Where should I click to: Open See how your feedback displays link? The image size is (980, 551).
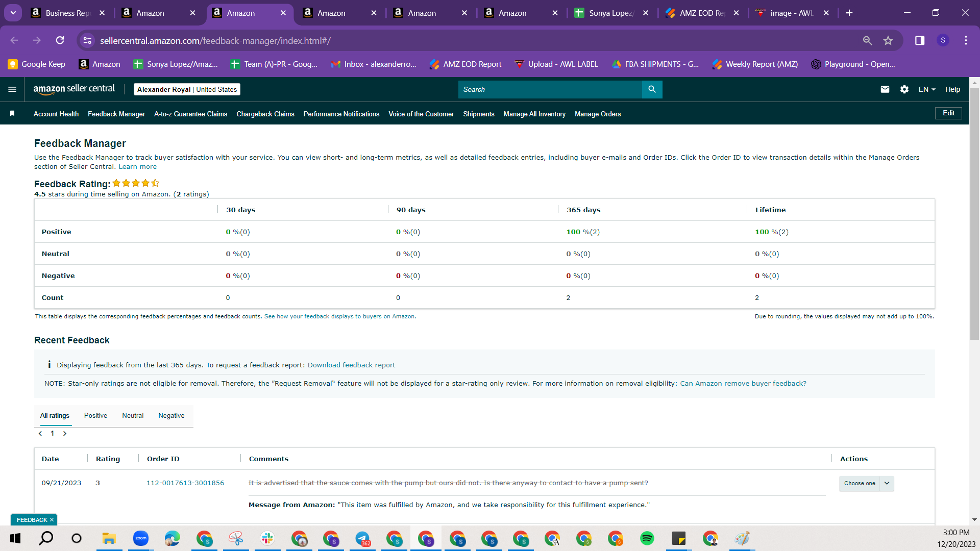point(339,316)
